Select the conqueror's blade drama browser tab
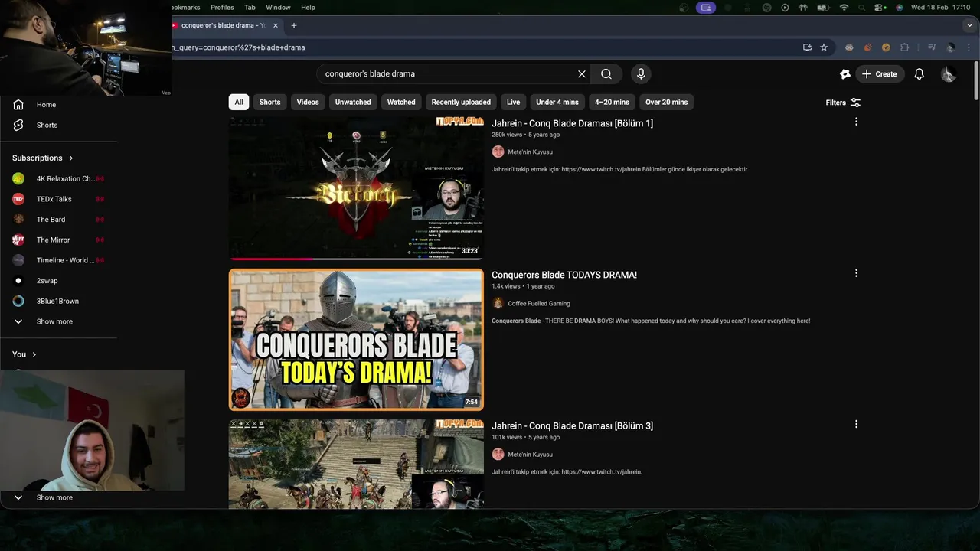Viewport: 980px width, 551px height. click(x=225, y=25)
